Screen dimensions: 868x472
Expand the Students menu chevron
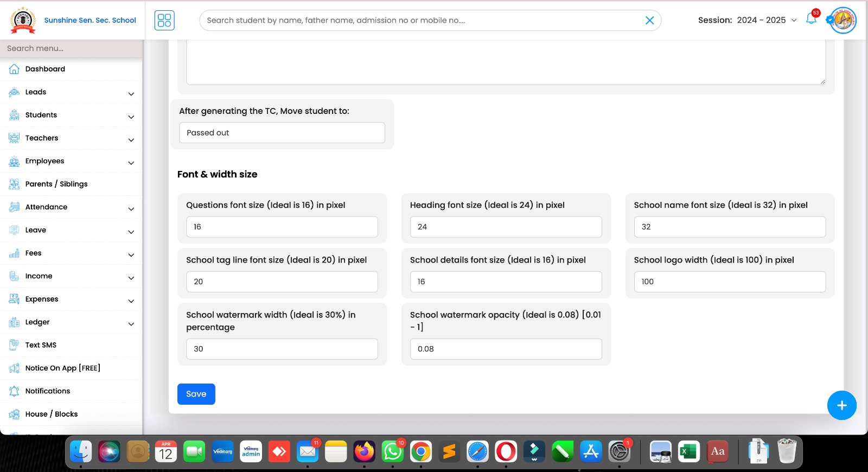(x=131, y=117)
